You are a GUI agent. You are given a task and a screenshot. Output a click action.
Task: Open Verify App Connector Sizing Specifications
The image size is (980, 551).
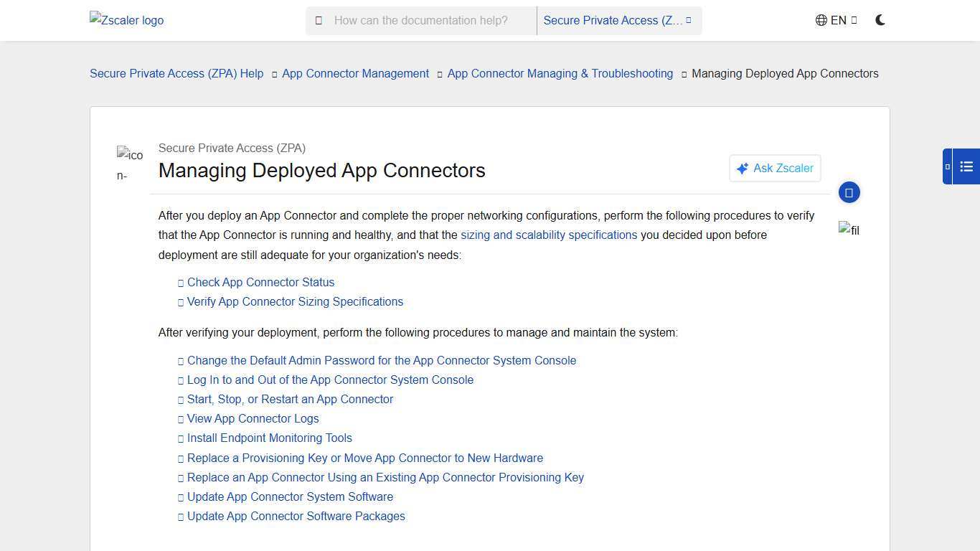click(295, 301)
